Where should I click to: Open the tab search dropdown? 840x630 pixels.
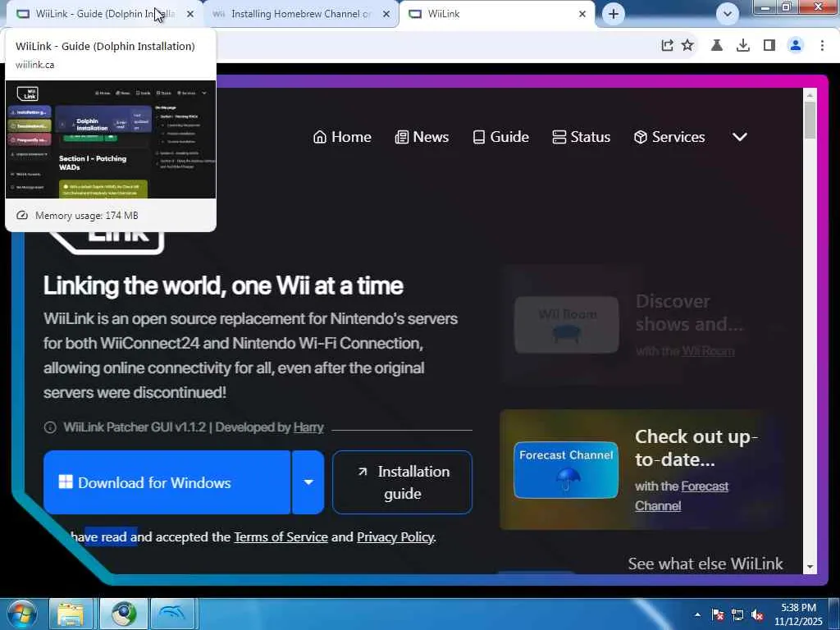tap(727, 14)
